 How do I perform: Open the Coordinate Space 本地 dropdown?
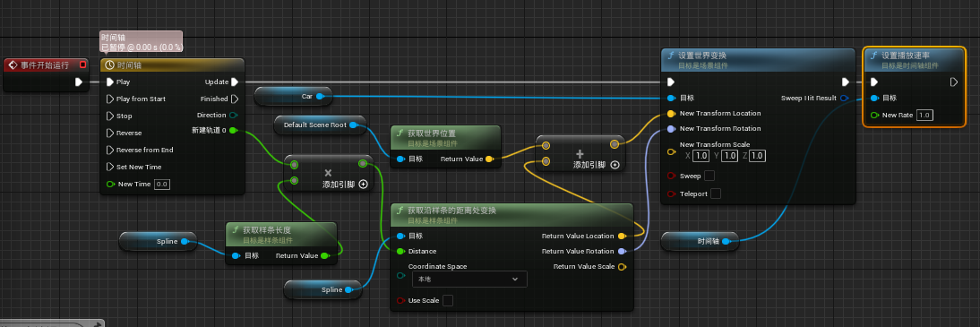pyautogui.click(x=469, y=279)
